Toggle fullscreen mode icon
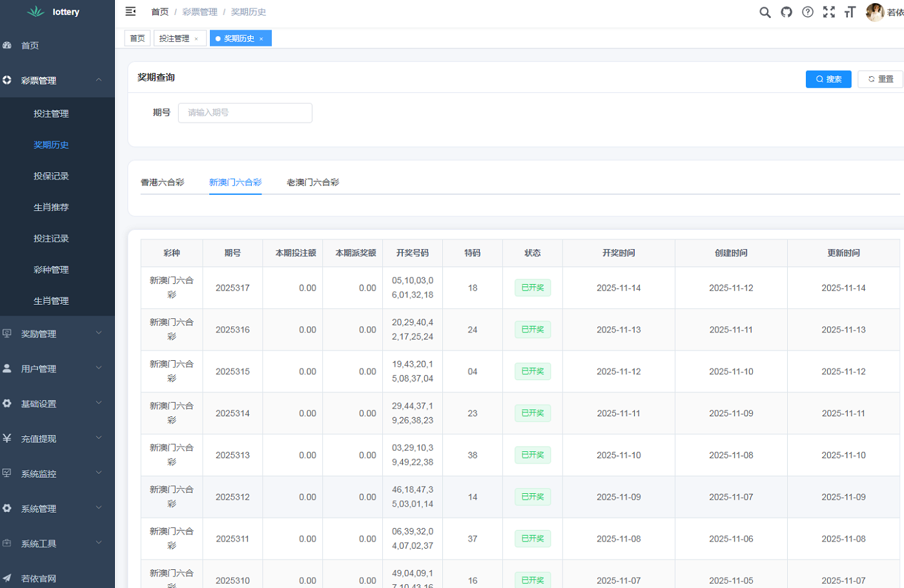The height and width of the screenshot is (588, 904). point(828,12)
